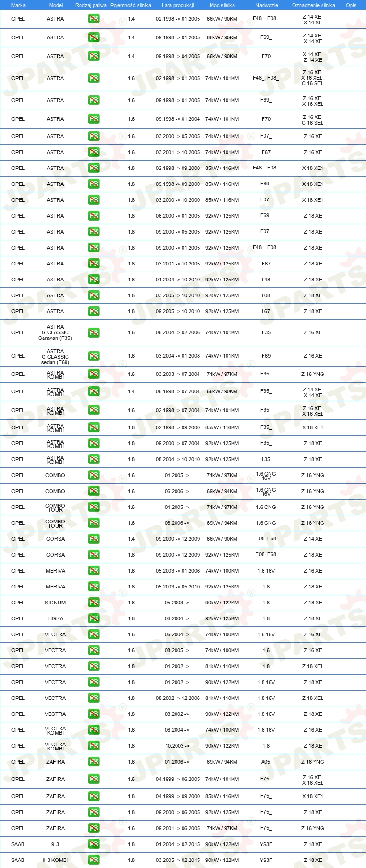Click the body code cell L48
Viewport: 366px width, 868px height.
[266, 280]
